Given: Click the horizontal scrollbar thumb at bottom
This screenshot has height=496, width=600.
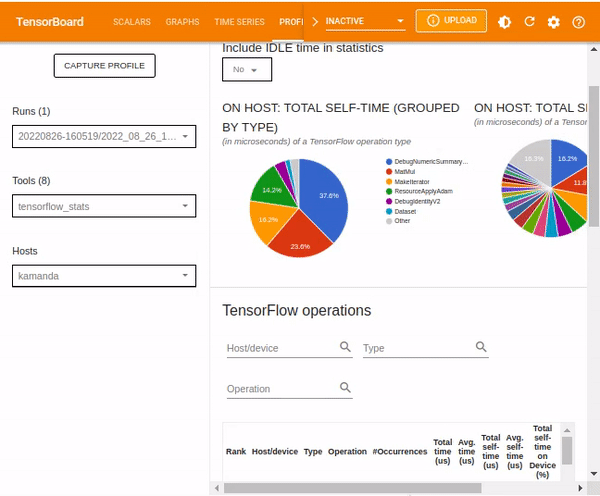Looking at the screenshot, I should 352,488.
